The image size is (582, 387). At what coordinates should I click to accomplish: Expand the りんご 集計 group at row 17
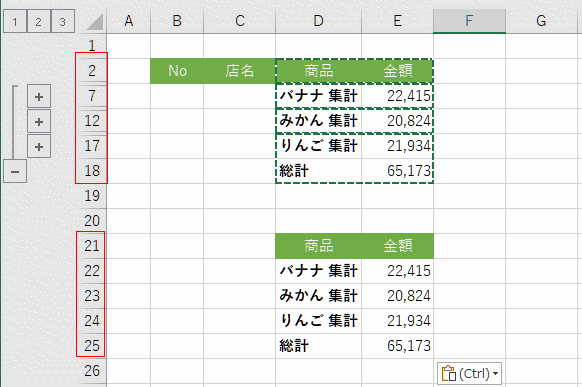click(39, 147)
